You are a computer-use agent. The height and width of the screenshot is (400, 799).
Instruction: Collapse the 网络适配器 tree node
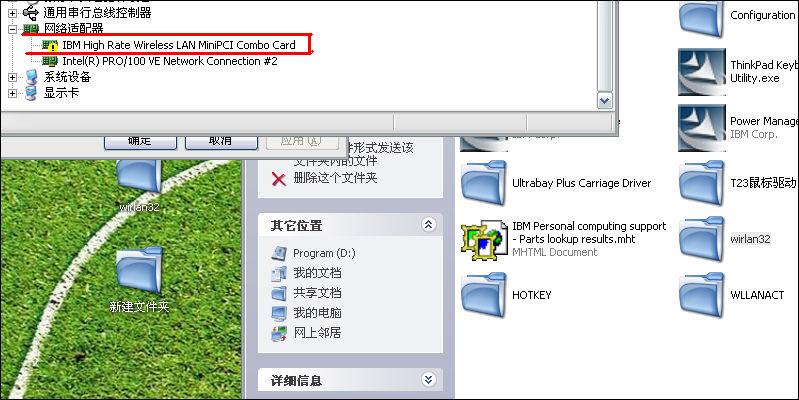[12, 29]
